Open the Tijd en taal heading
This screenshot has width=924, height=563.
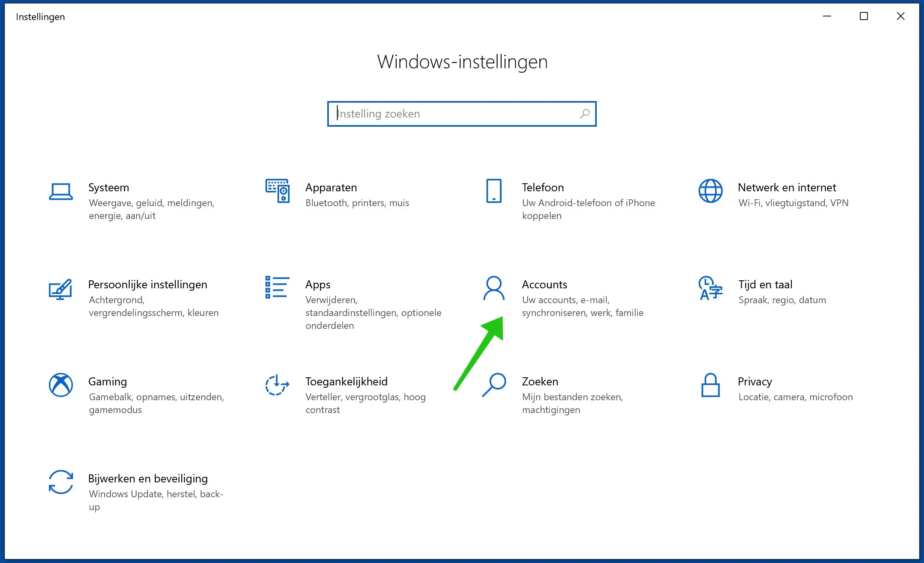tap(765, 284)
